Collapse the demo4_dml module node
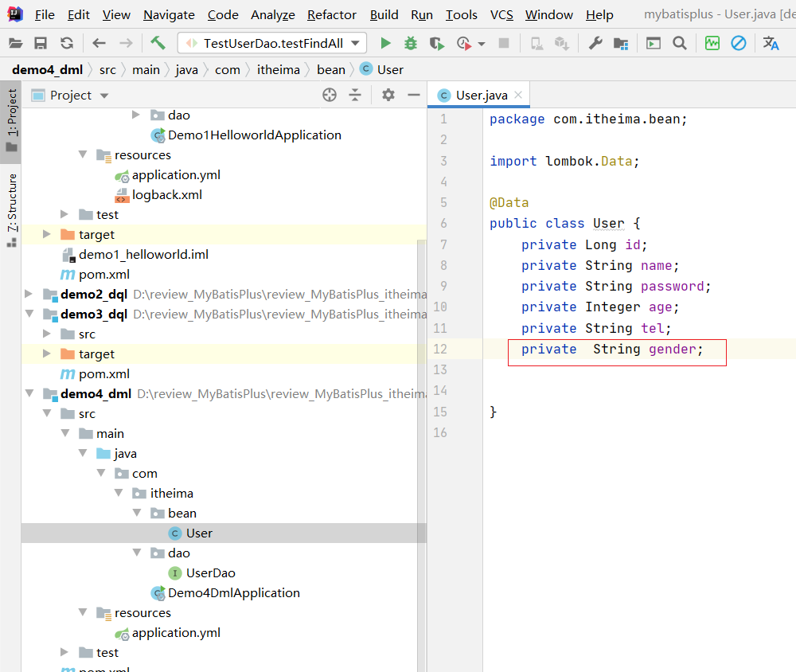Image resolution: width=796 pixels, height=672 pixels. click(30, 393)
